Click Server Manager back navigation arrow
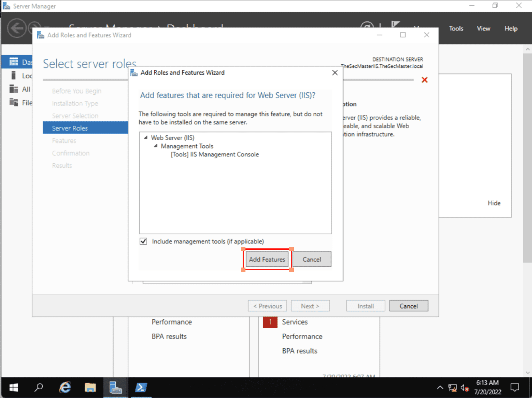This screenshot has height=398, width=532. (x=17, y=28)
